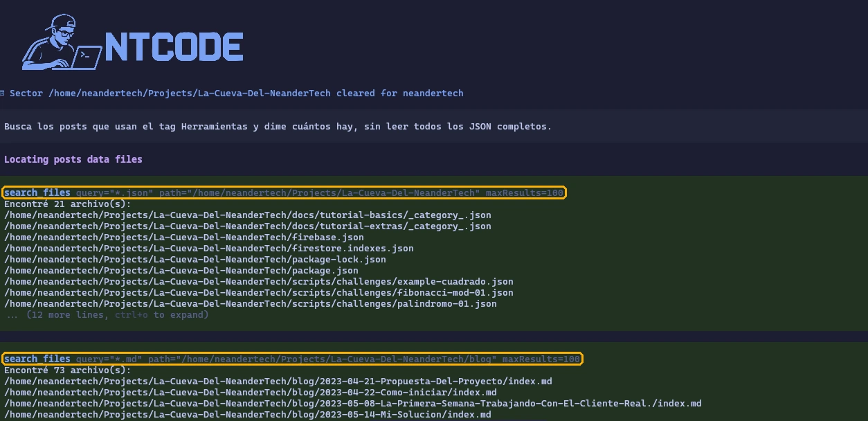Select blog/2023-05-14-Mi-Solucion/index.md path
Screen dimensions: 868x421
248,414
